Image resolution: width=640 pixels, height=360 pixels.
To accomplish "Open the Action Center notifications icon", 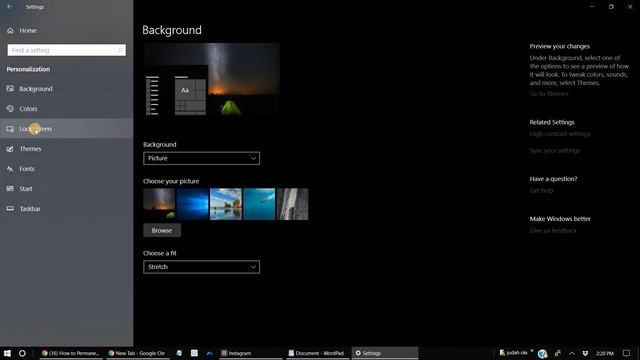I will (x=627, y=353).
